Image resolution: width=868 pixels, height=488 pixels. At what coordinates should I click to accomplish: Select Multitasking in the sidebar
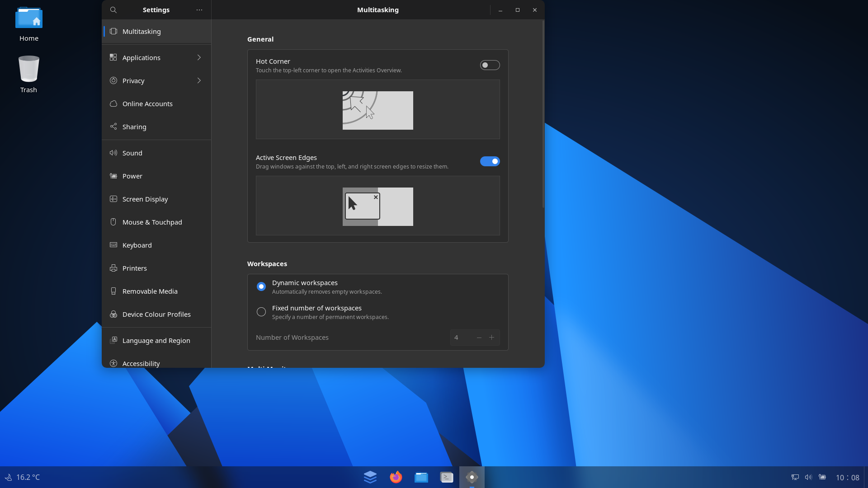point(156,32)
